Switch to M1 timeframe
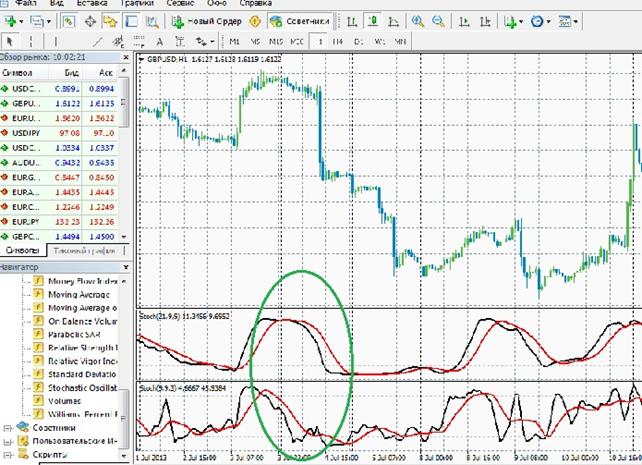 pyautogui.click(x=234, y=41)
